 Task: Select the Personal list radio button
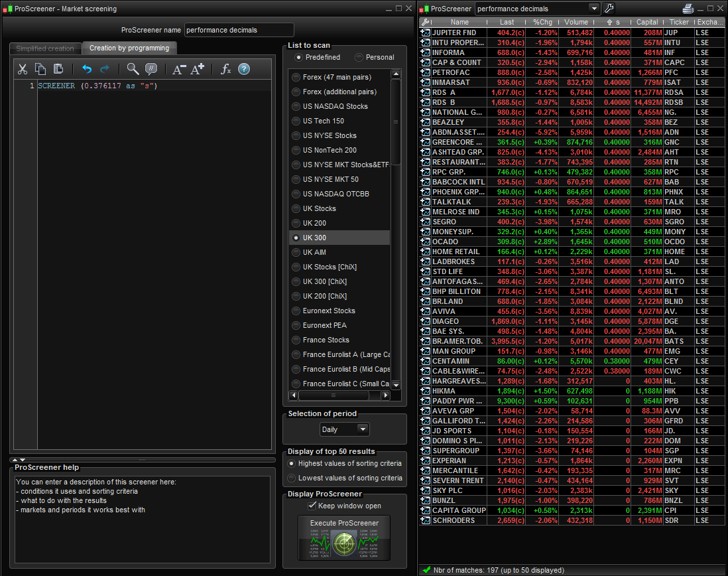[x=359, y=58]
